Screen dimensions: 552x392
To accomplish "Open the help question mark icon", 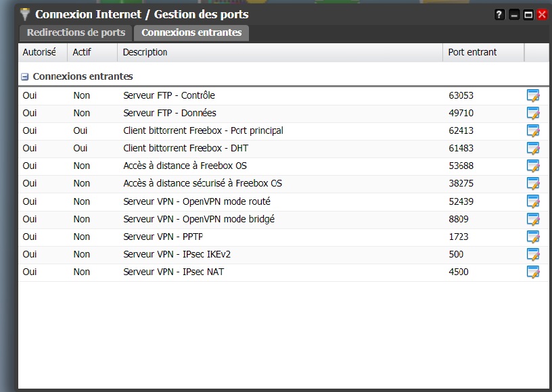I will 500,14.
